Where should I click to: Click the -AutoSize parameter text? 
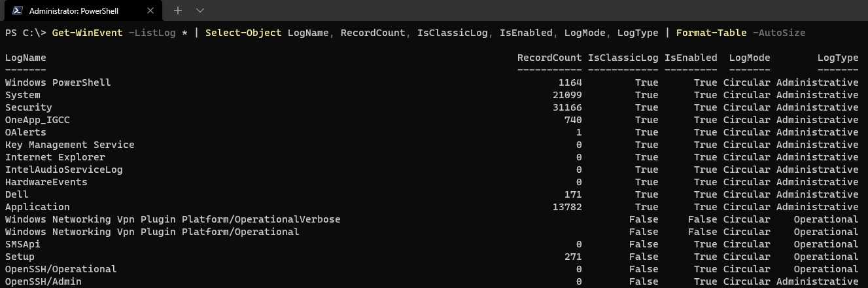click(779, 33)
